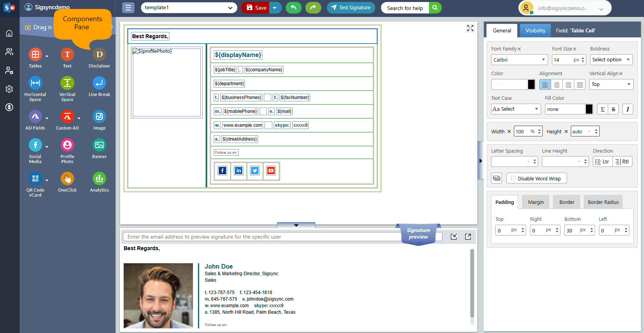The height and width of the screenshot is (333, 644).
Task: Click the undo arrow button
Action: (293, 8)
